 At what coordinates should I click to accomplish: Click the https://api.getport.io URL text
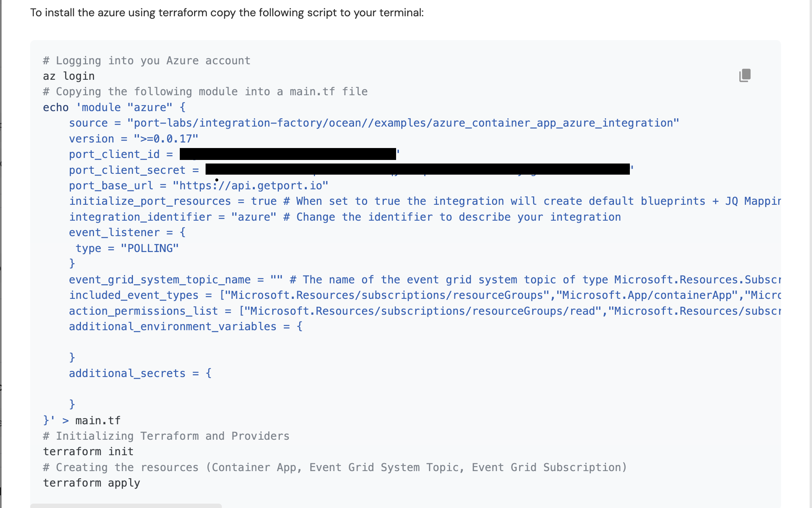[250, 186]
